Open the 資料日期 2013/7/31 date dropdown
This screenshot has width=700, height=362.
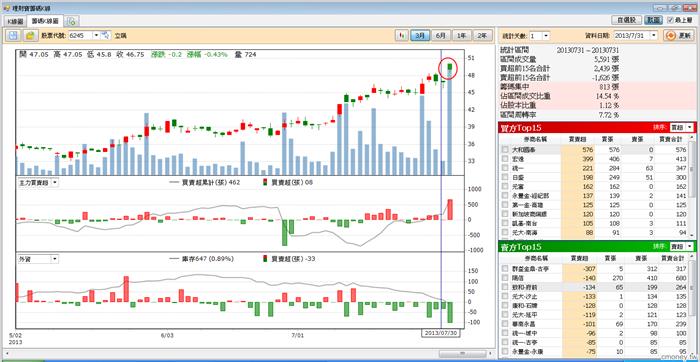pos(654,36)
